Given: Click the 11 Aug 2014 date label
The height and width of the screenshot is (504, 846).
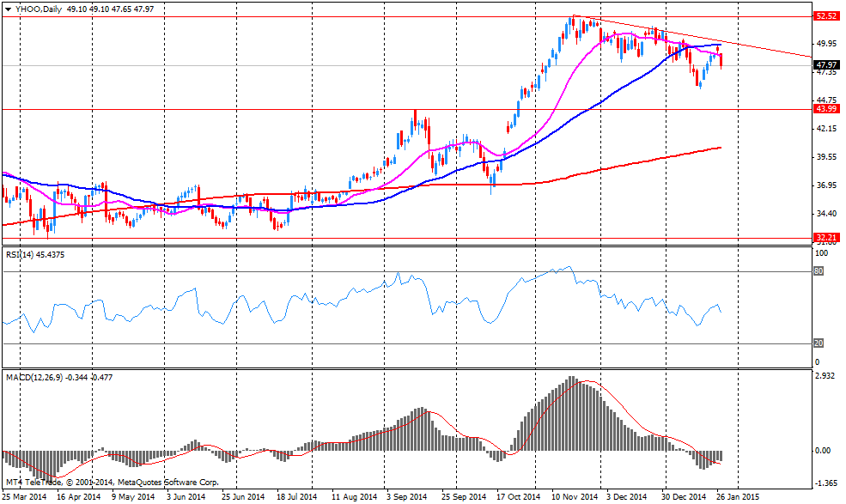Looking at the screenshot, I should tap(354, 496).
